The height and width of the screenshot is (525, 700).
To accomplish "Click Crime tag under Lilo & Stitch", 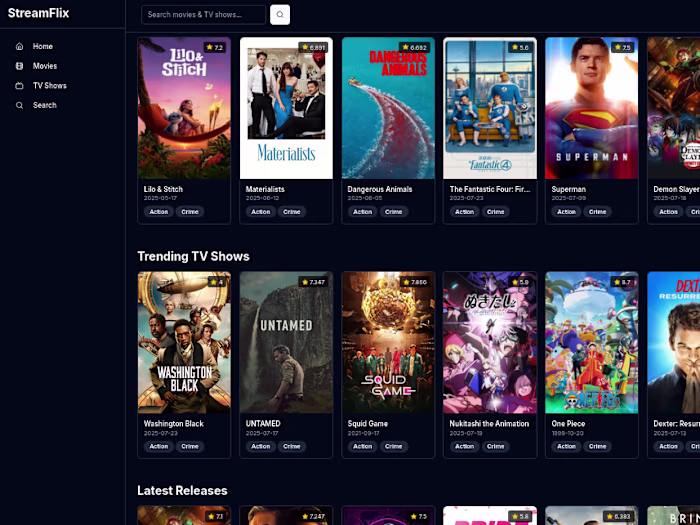I will click(190, 212).
